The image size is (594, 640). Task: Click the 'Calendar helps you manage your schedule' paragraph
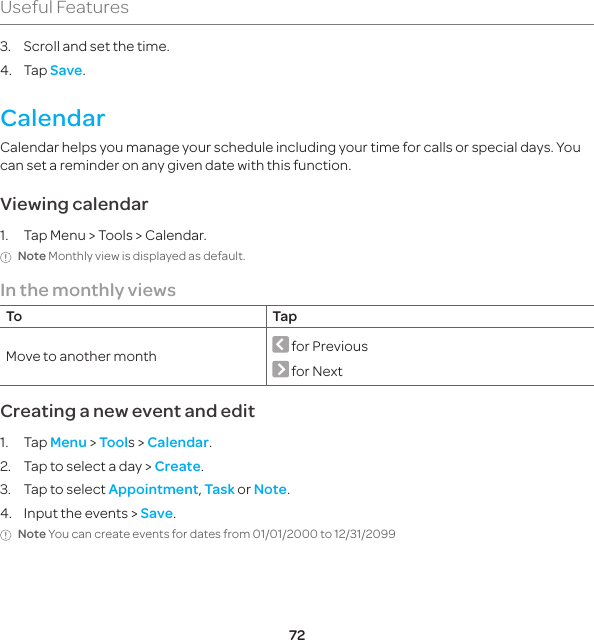pos(290,156)
